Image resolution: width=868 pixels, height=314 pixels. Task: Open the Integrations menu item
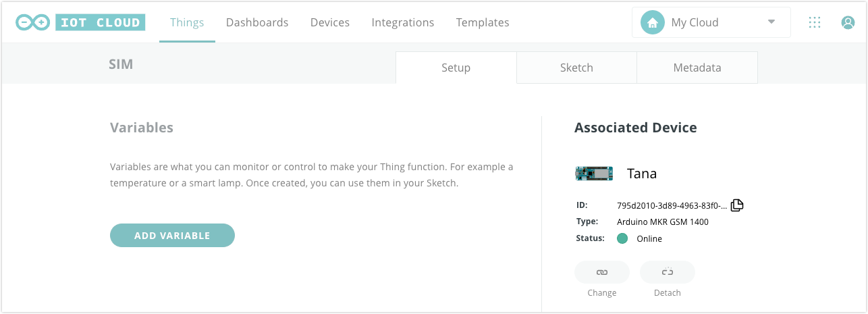click(x=403, y=22)
